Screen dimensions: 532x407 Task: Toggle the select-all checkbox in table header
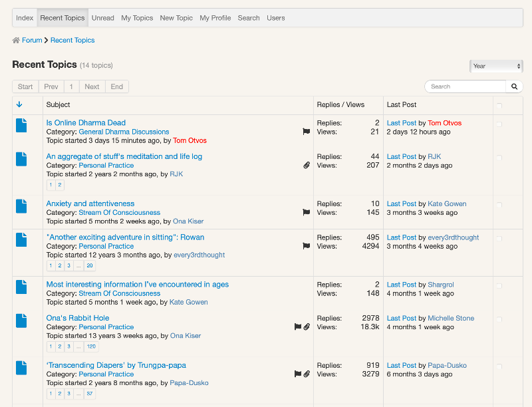(499, 105)
